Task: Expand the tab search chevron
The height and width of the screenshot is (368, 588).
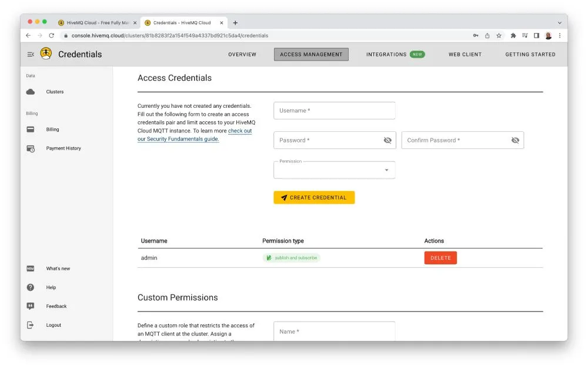Action: pyautogui.click(x=560, y=23)
